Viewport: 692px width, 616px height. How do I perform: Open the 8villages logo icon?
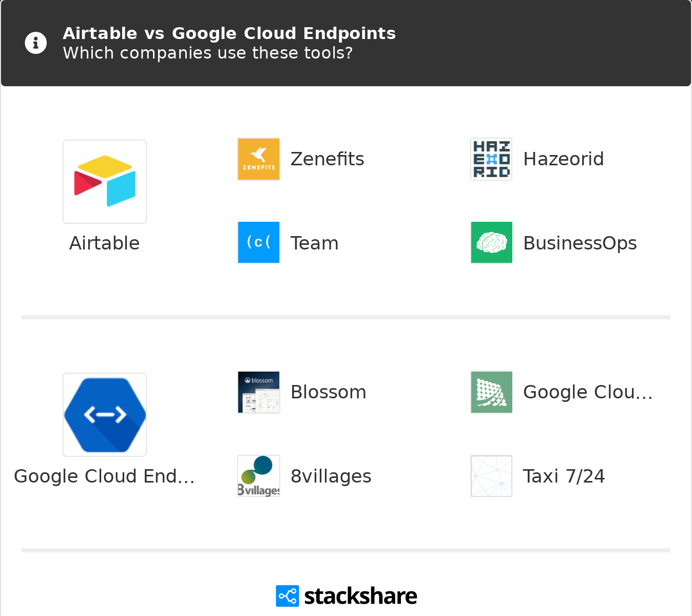259,476
